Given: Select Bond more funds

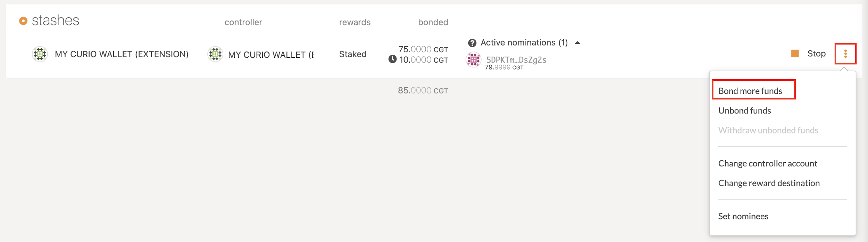Looking at the screenshot, I should coord(750,91).
